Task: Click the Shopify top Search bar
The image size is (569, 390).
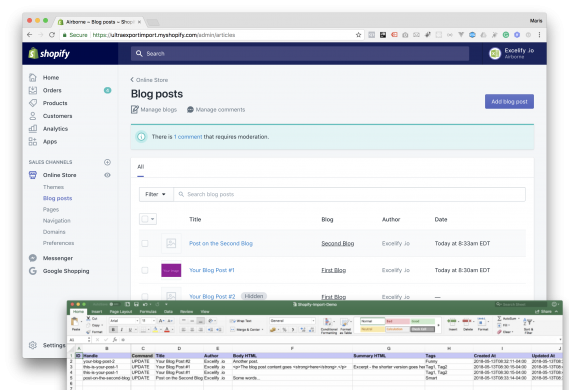Action: 300,54
